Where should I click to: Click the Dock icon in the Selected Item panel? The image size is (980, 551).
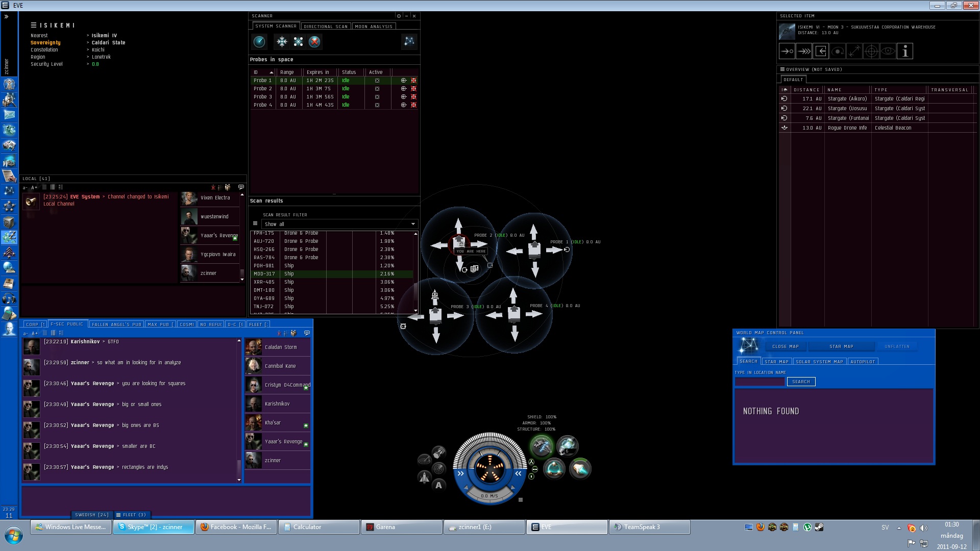tap(821, 51)
